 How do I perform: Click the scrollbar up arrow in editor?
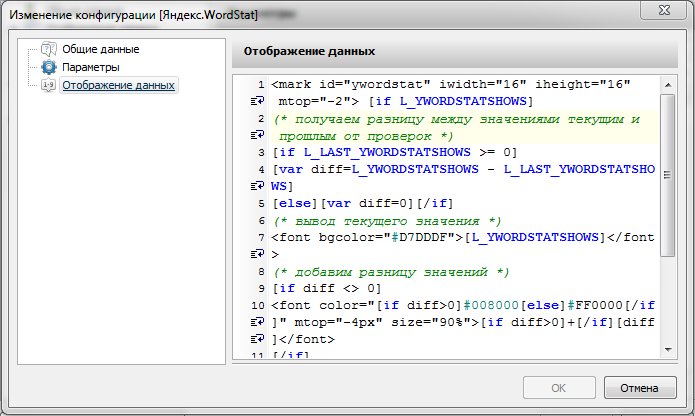point(667,83)
